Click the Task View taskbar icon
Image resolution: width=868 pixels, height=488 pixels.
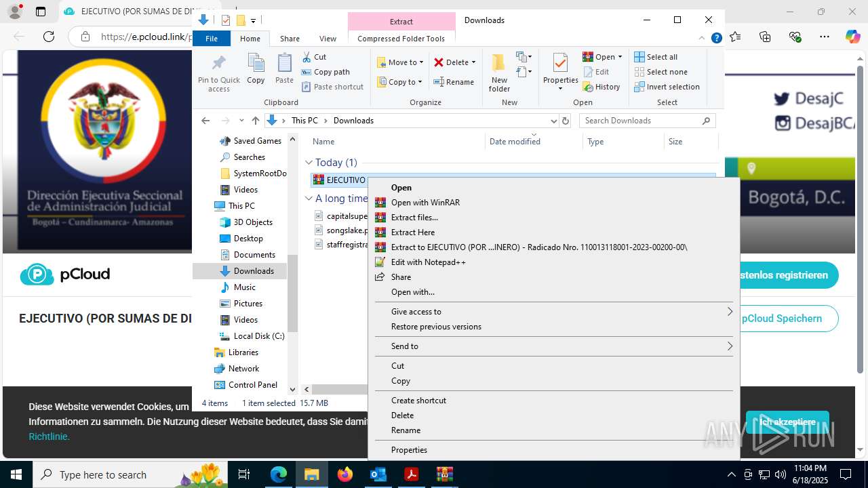pos(244,474)
